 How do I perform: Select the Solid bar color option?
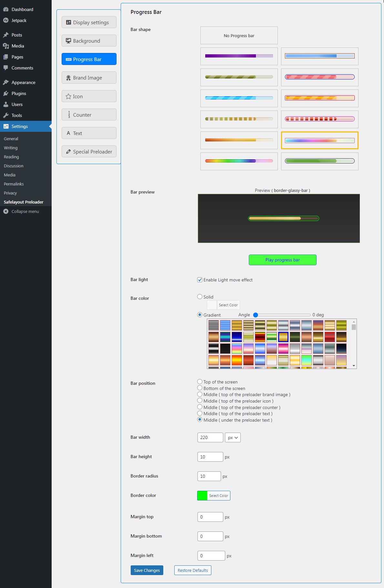(200, 297)
